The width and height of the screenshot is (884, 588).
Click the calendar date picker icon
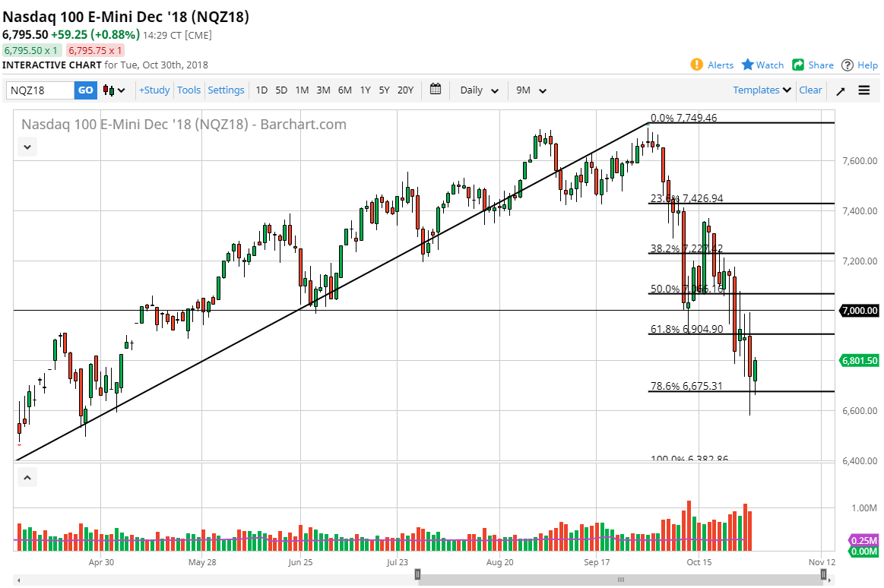[x=436, y=90]
